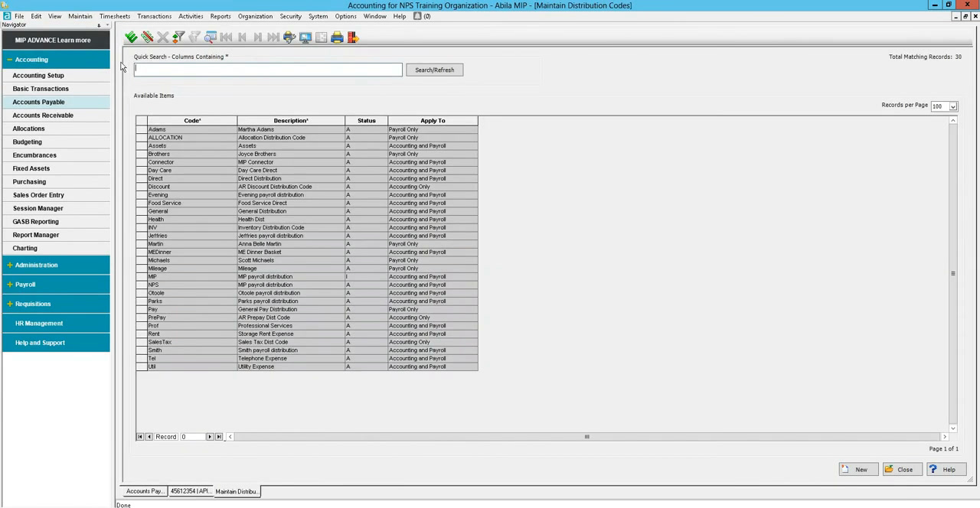The width and height of the screenshot is (980, 508).
Task: Click the Navigator pin icon
Action: point(99,25)
